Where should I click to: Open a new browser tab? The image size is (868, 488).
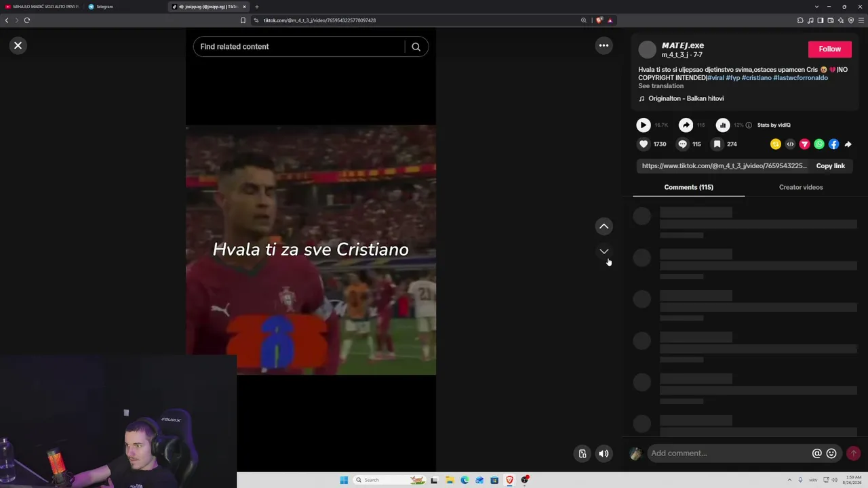[257, 7]
